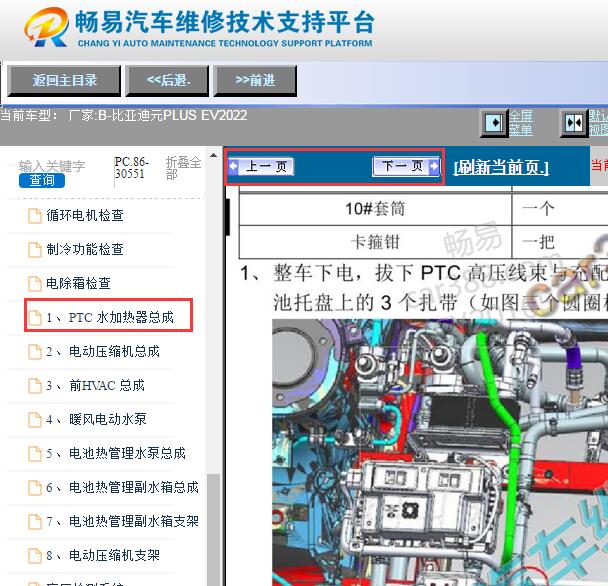Click the PTC wiring diagram image
Viewport: 608px width, 586px height.
pos(440,452)
